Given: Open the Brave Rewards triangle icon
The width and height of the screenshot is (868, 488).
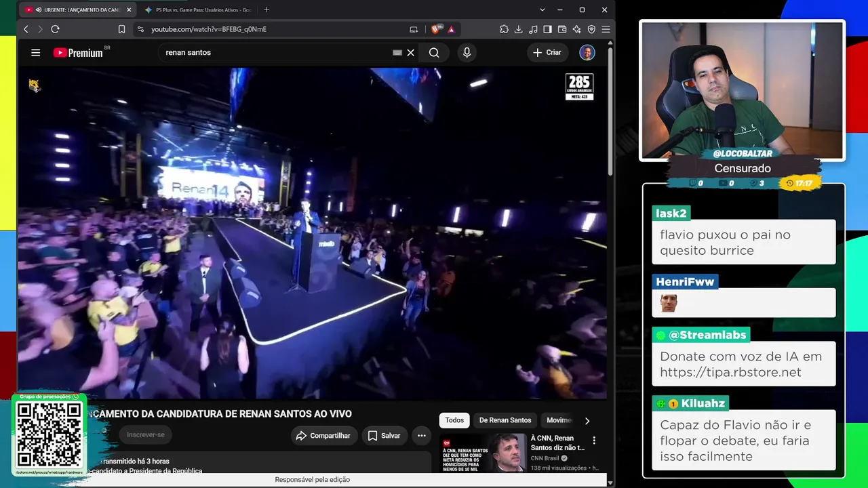Looking at the screenshot, I should [451, 29].
